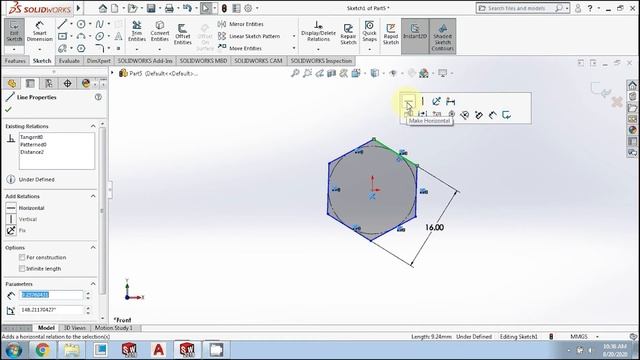Click the Rebuild traffic light icon
Screen dimensions: 640x360
click(x=224, y=8)
